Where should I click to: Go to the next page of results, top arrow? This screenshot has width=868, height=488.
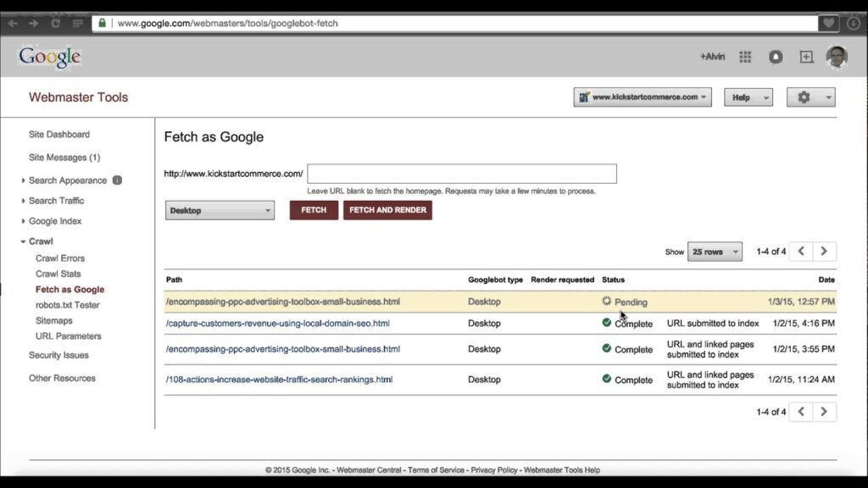tap(824, 252)
